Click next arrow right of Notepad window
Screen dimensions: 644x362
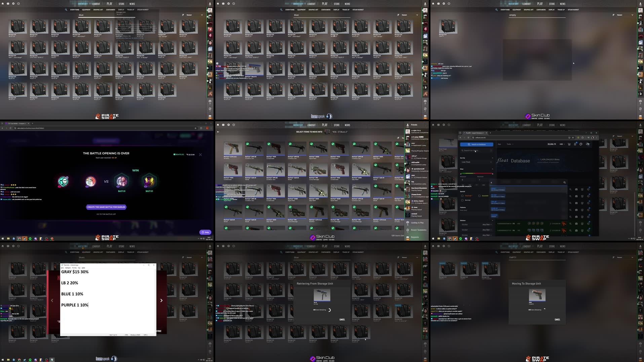[x=161, y=300]
